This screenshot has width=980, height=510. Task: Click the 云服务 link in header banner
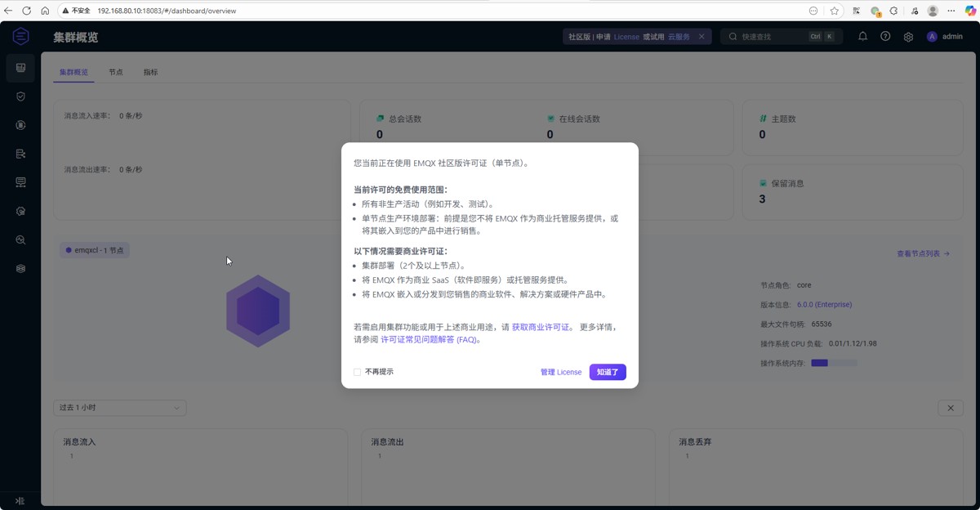click(679, 37)
